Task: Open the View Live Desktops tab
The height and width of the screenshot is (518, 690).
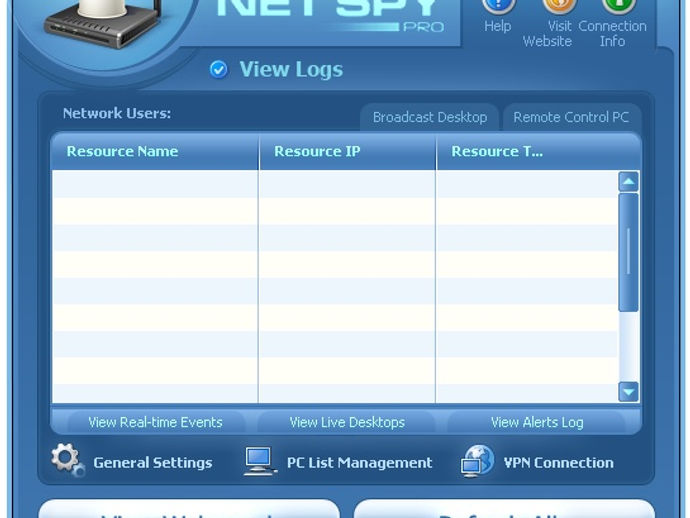Action: [347, 422]
